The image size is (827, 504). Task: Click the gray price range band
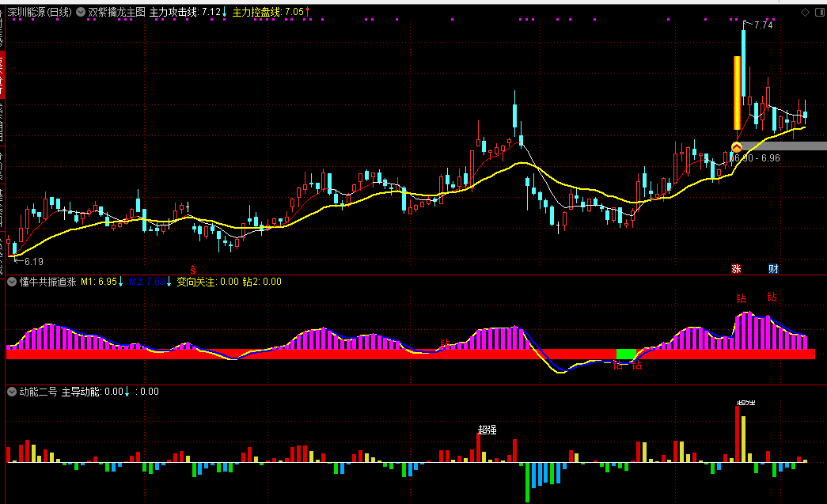click(x=783, y=146)
